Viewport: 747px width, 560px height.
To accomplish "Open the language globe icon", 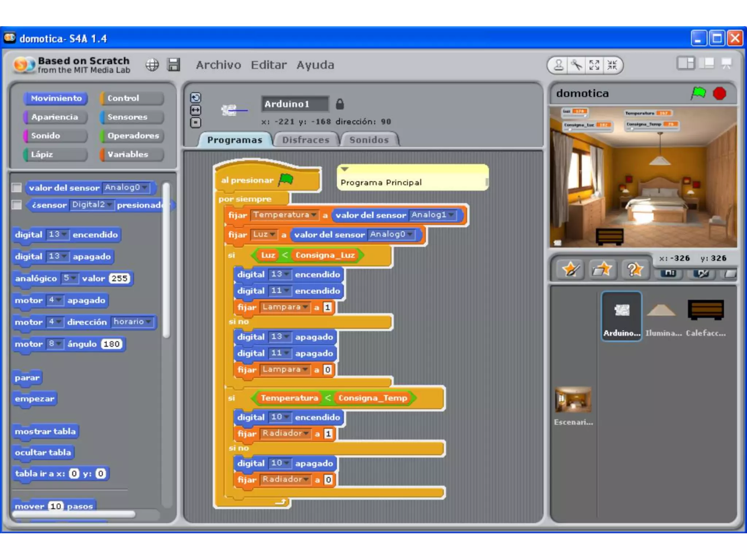I will pyautogui.click(x=152, y=65).
